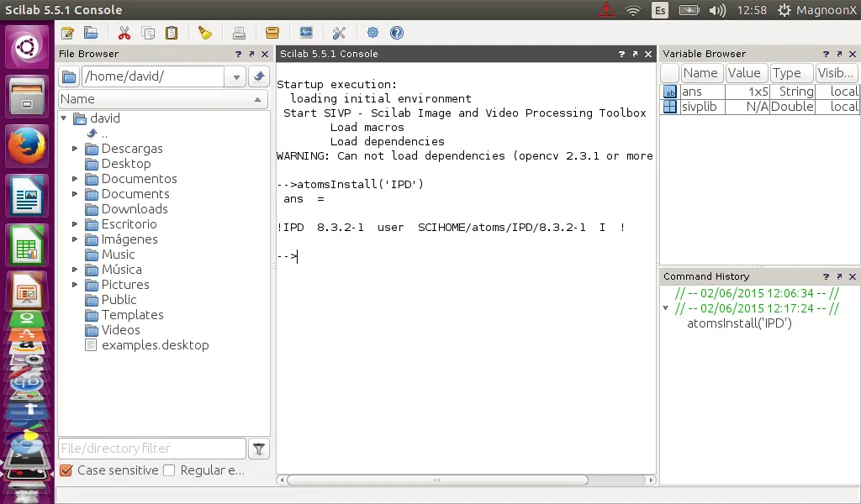Open the ATOMS module manager icon
861x504 pixels.
(x=272, y=33)
